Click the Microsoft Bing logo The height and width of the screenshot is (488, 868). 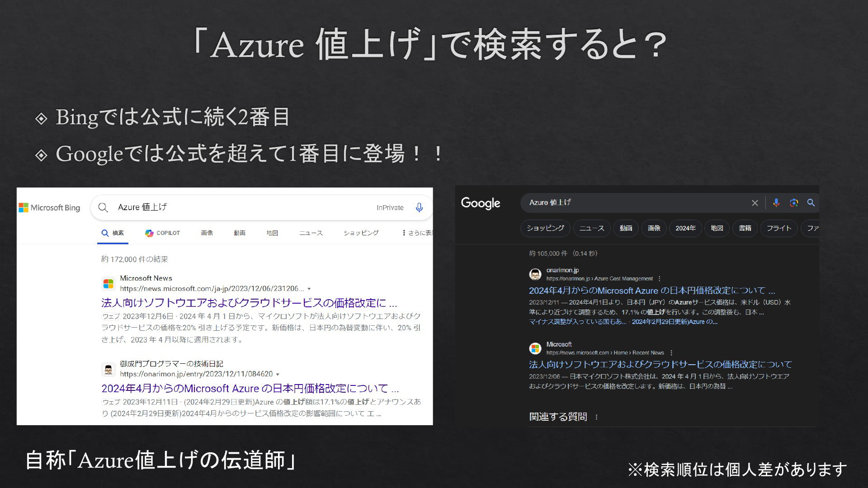pos(49,208)
